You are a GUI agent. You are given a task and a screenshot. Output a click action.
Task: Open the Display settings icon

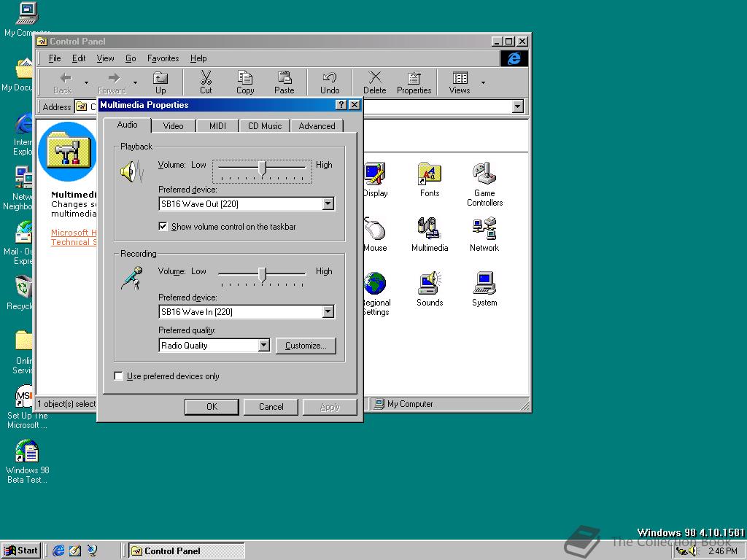click(374, 175)
